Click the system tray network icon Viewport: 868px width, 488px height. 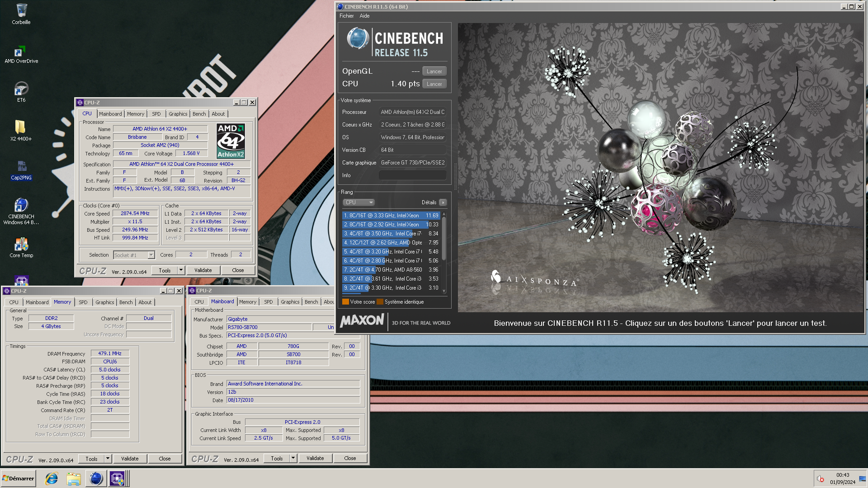coord(863,479)
